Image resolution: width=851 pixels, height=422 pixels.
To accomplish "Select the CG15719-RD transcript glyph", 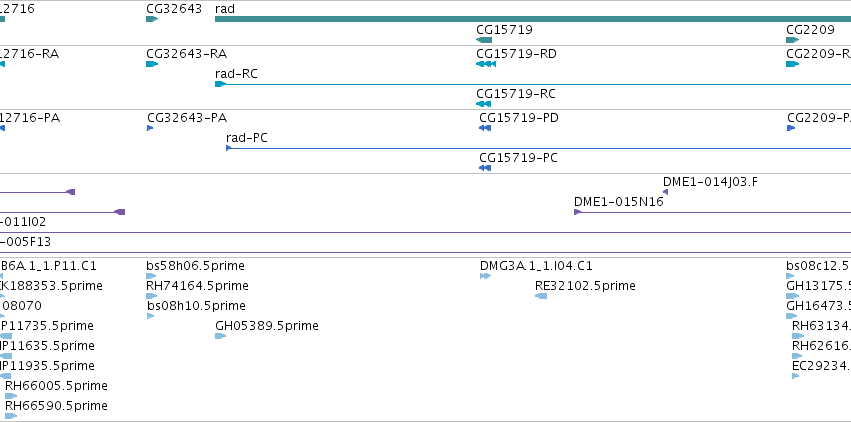I will tap(486, 64).
